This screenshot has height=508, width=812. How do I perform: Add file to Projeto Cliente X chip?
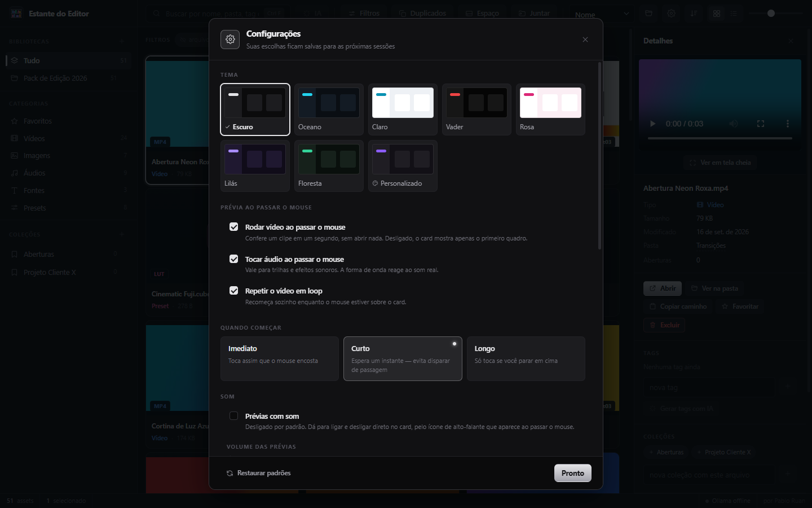(724, 452)
